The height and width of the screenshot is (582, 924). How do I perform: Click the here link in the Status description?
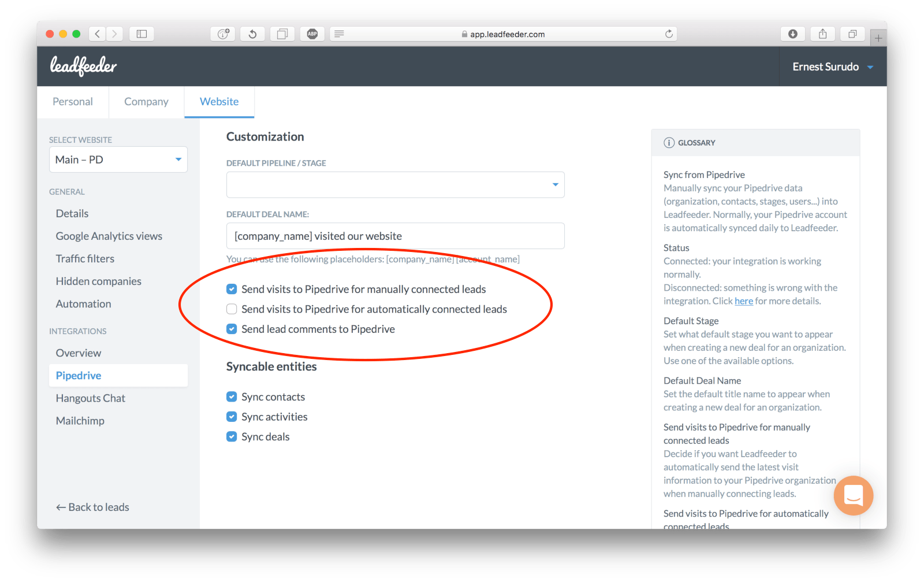(744, 301)
